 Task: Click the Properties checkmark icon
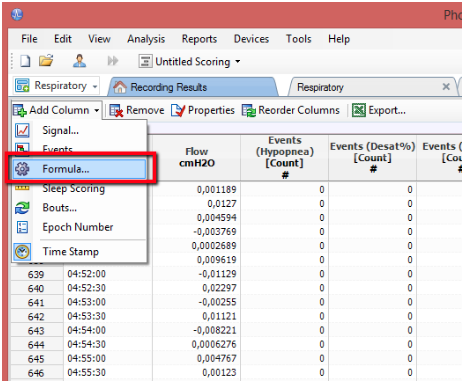[178, 110]
